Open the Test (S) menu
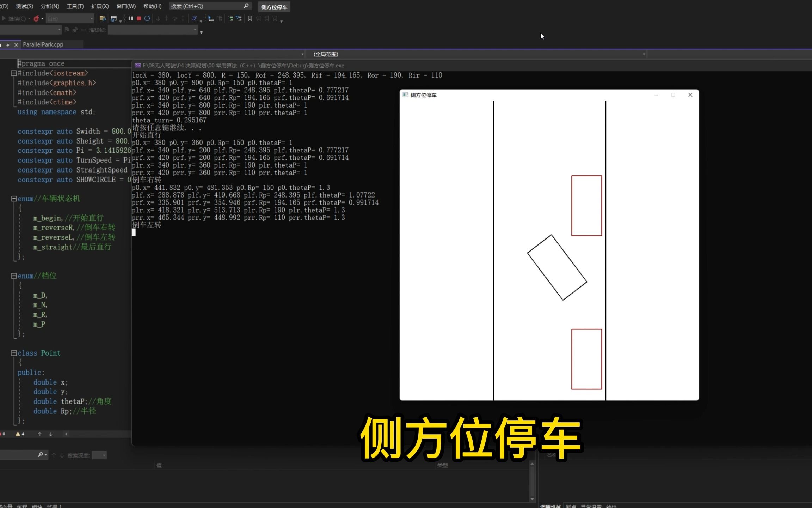The width and height of the screenshot is (812, 508). pos(25,6)
